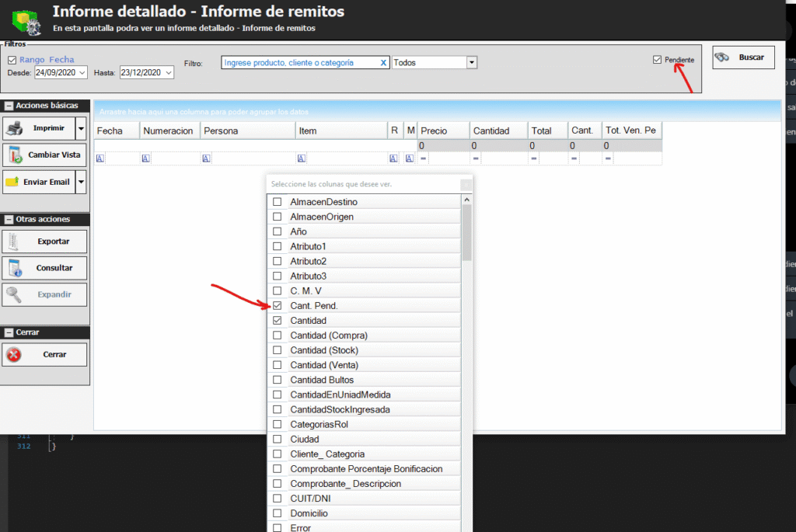796x532 pixels.
Task: Enable the Cantidad (Stock) column checkbox
Action: [277, 350]
